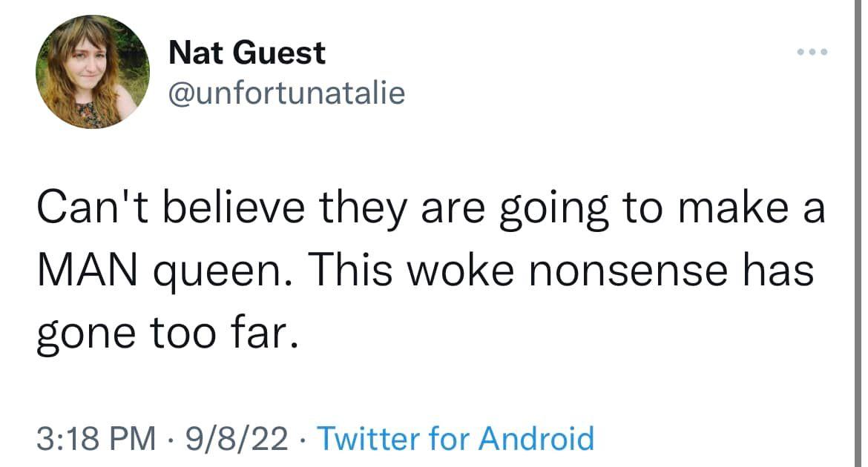Viewport: 868px width, 467px height.
Task: Open @unfortunatalie's profile via the handle
Action: coord(286,91)
